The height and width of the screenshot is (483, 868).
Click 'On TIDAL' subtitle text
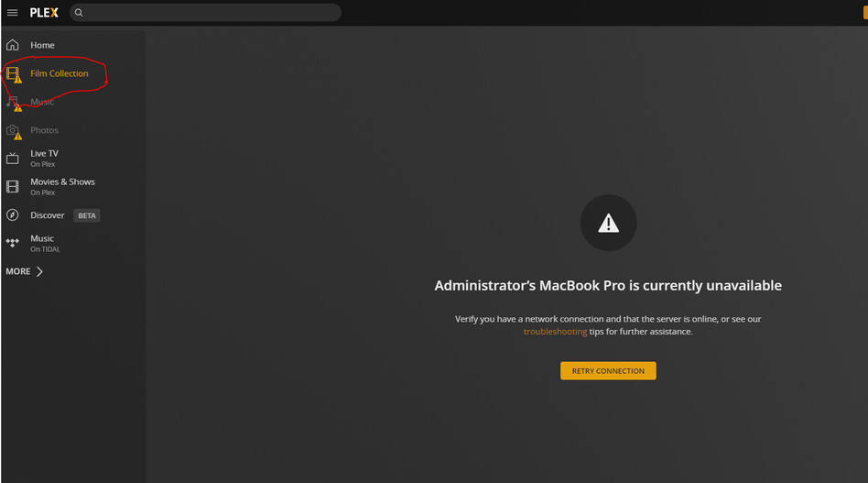tap(46, 249)
